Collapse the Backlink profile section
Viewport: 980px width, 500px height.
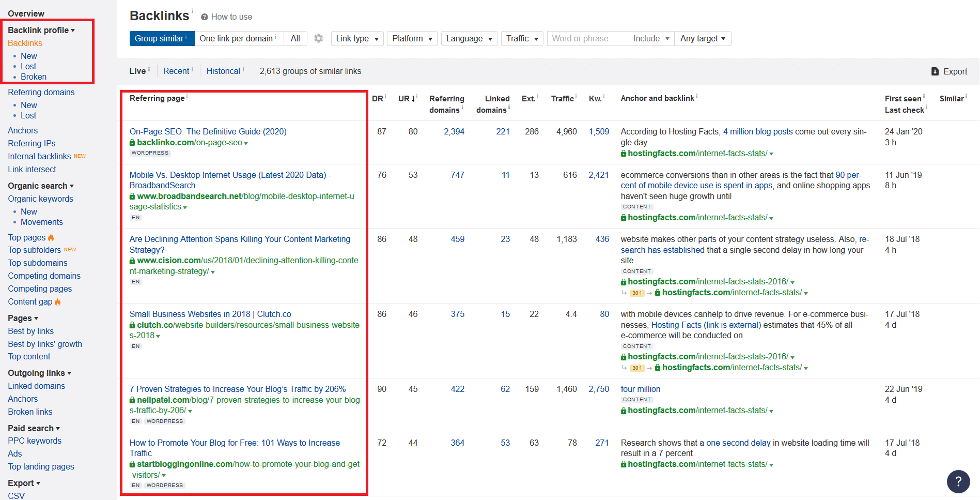41,30
